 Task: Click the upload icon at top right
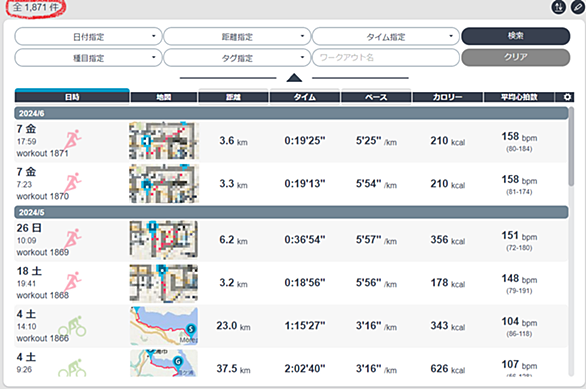[559, 7]
